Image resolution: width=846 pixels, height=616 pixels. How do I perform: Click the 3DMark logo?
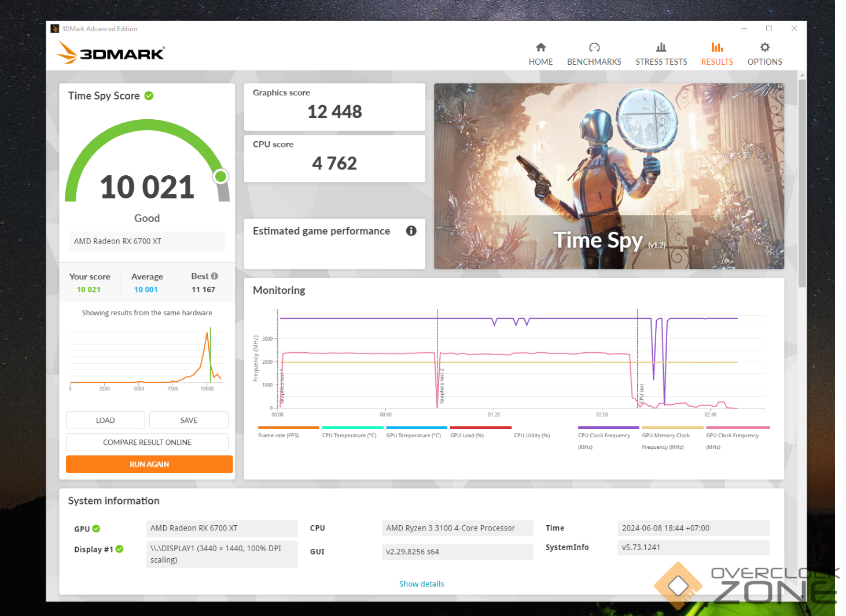tap(111, 53)
